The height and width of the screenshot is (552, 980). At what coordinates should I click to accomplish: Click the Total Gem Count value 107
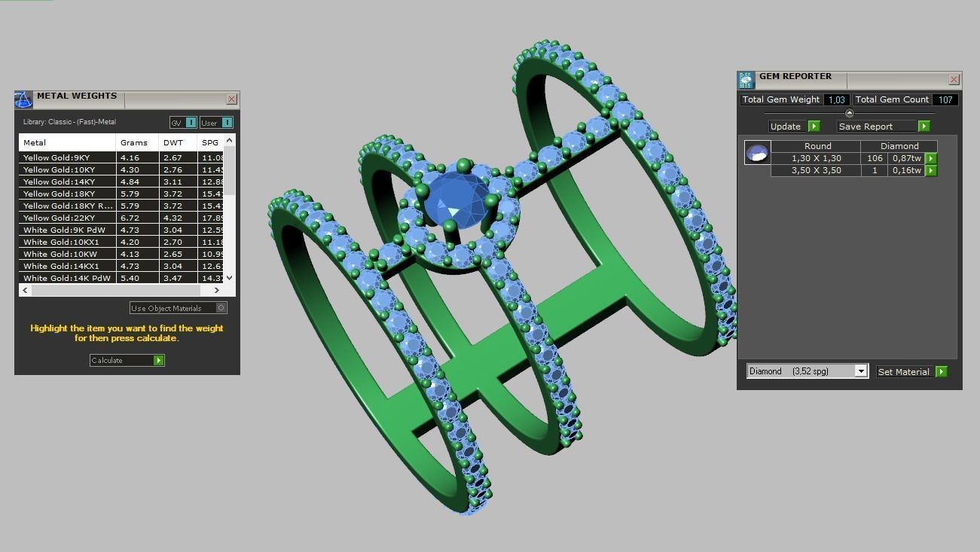coord(945,99)
